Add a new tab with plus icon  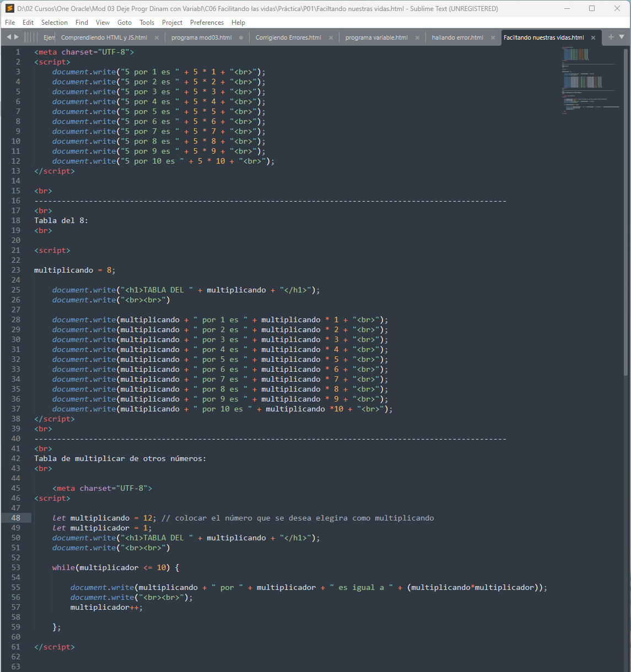pyautogui.click(x=611, y=37)
